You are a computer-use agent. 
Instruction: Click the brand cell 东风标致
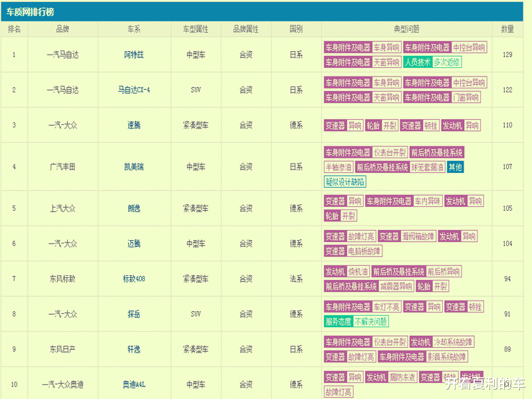pyautogui.click(x=63, y=279)
